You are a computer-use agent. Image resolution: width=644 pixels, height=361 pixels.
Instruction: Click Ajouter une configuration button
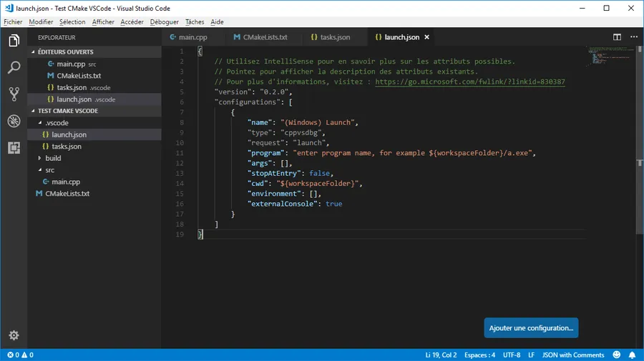point(531,328)
